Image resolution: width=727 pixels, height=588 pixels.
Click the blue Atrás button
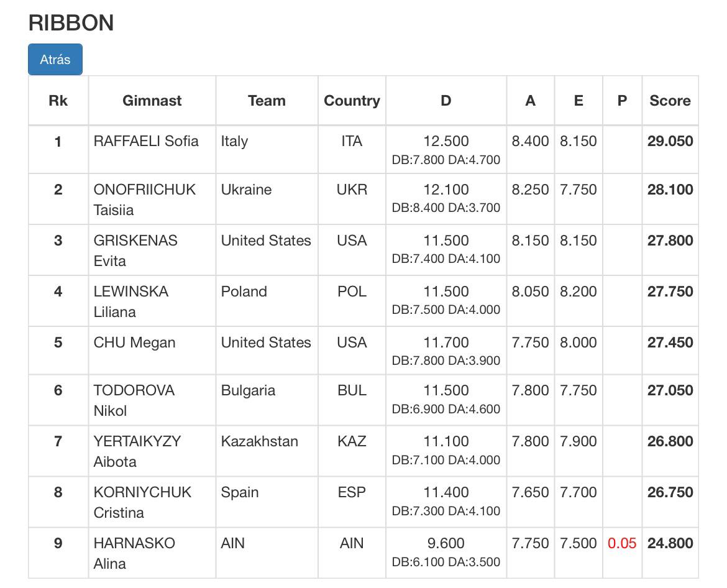[55, 59]
